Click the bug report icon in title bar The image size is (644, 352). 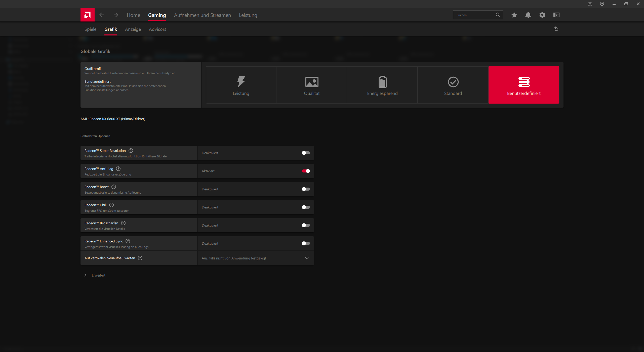point(590,4)
